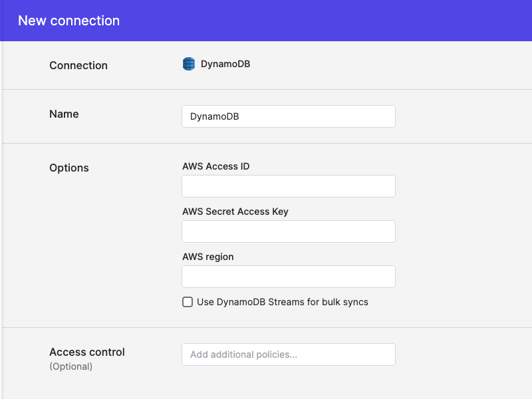Click the left edge sidebar strip
Viewport: 532px width, 399px height.
point(1,220)
